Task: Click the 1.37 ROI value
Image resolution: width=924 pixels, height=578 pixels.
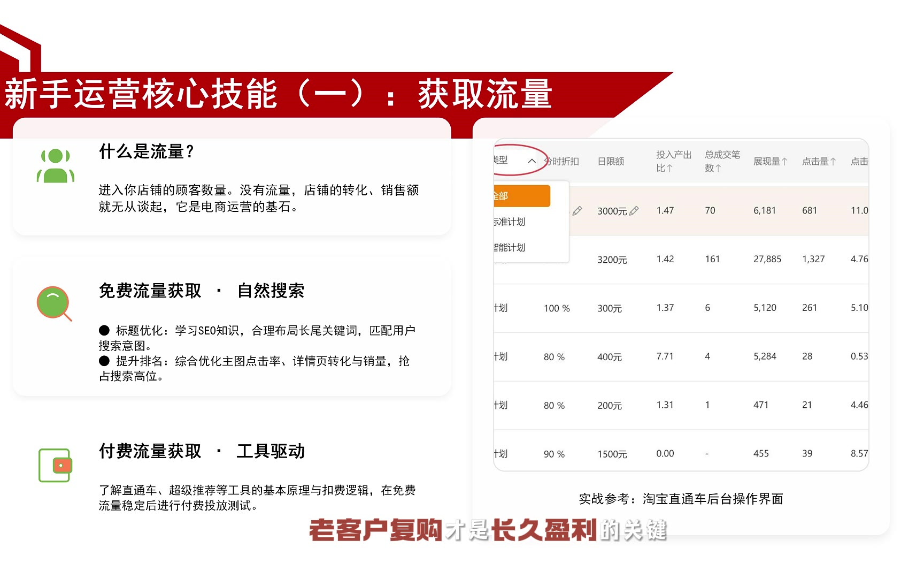Action: tap(665, 308)
